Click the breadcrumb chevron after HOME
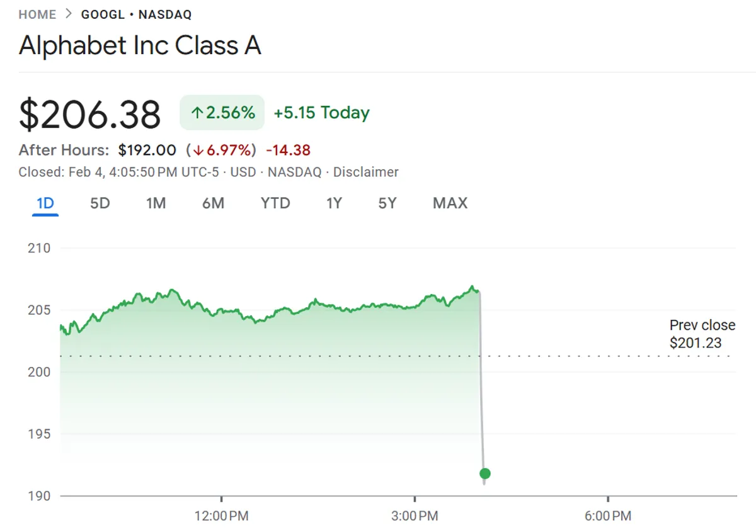Image resolution: width=756 pixels, height=532 pixels. pyautogui.click(x=69, y=14)
